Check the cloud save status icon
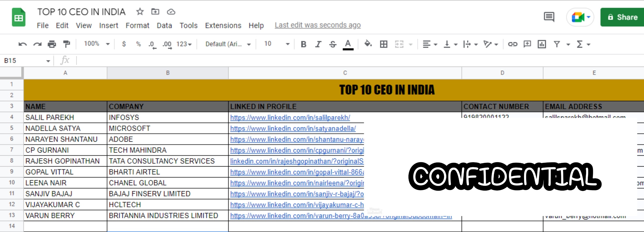The image size is (644, 232). (x=171, y=12)
